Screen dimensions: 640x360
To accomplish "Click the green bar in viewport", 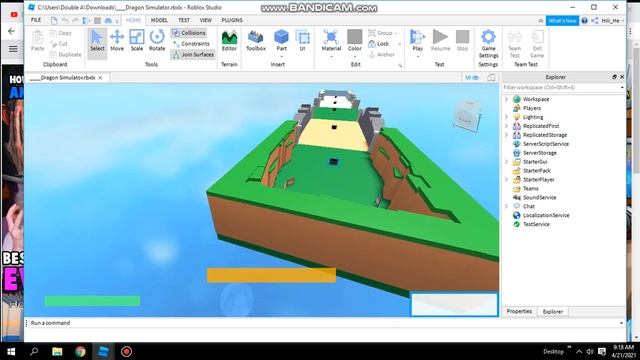I will [x=92, y=301].
